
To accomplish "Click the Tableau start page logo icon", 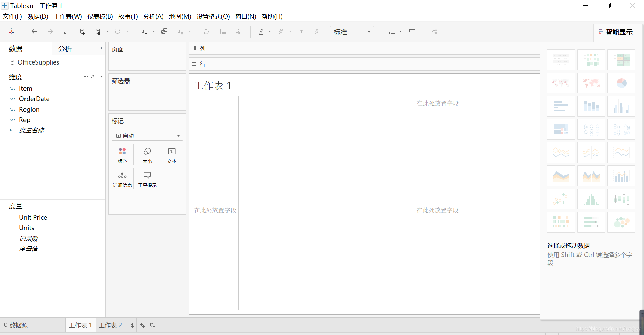I will [x=12, y=31].
